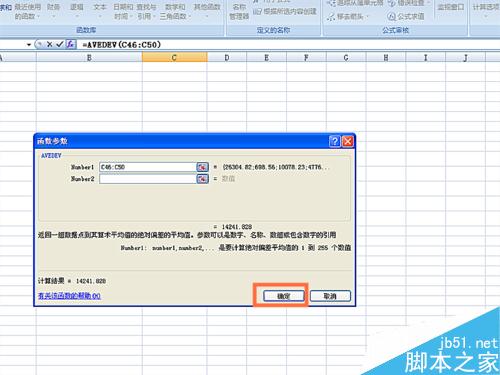Select the column B header
The height and width of the screenshot is (375, 500).
tap(89, 58)
